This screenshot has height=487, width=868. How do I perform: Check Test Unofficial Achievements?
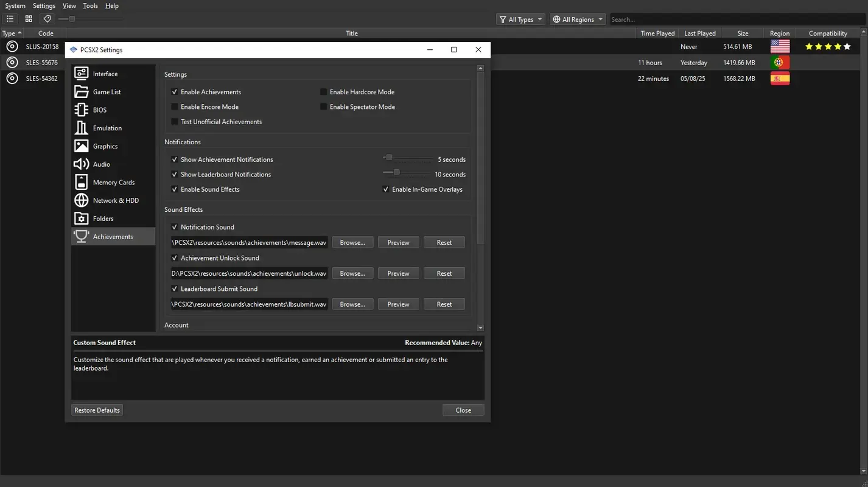175,121
